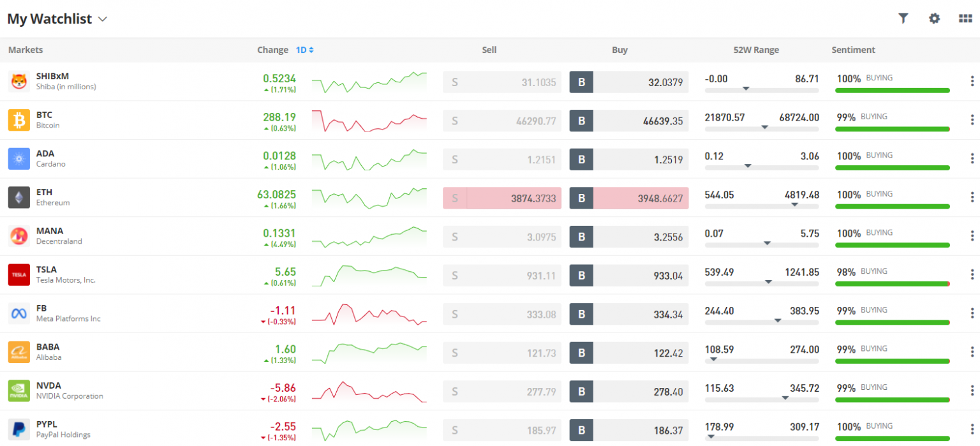Click the settings gear icon
Image resolution: width=980 pixels, height=446 pixels.
coord(934,19)
